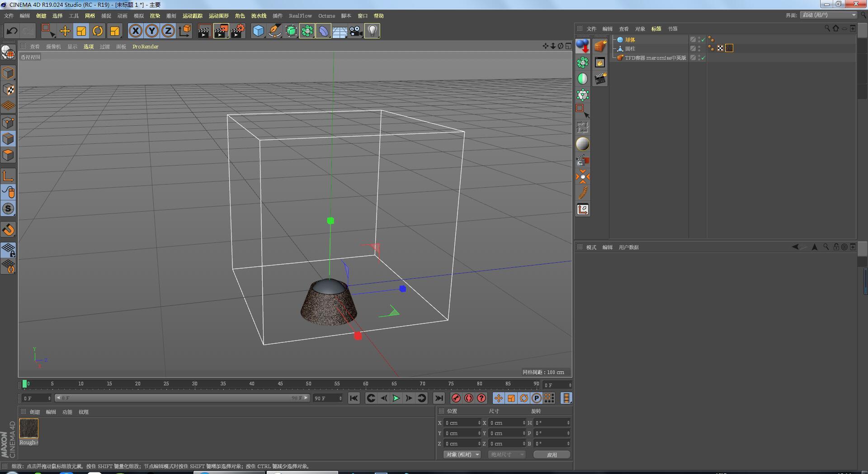Open the Edit Render Settings icon
This screenshot has height=474, width=868.
pyautogui.click(x=237, y=31)
